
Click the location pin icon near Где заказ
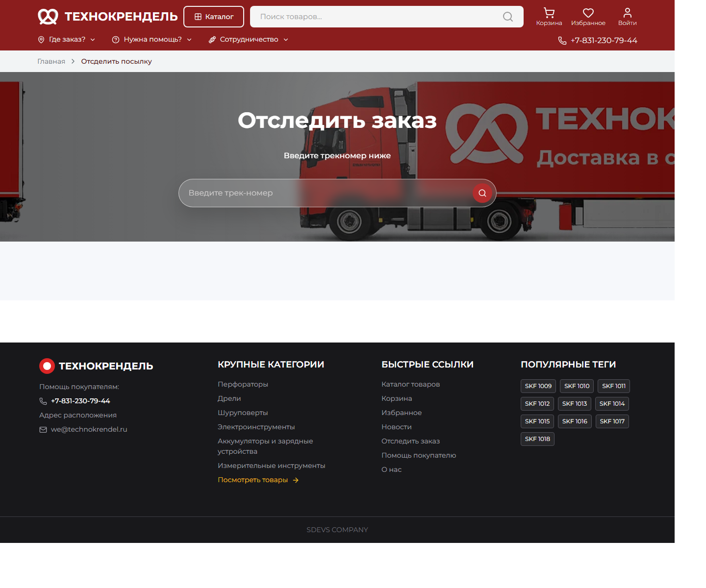[x=41, y=40]
